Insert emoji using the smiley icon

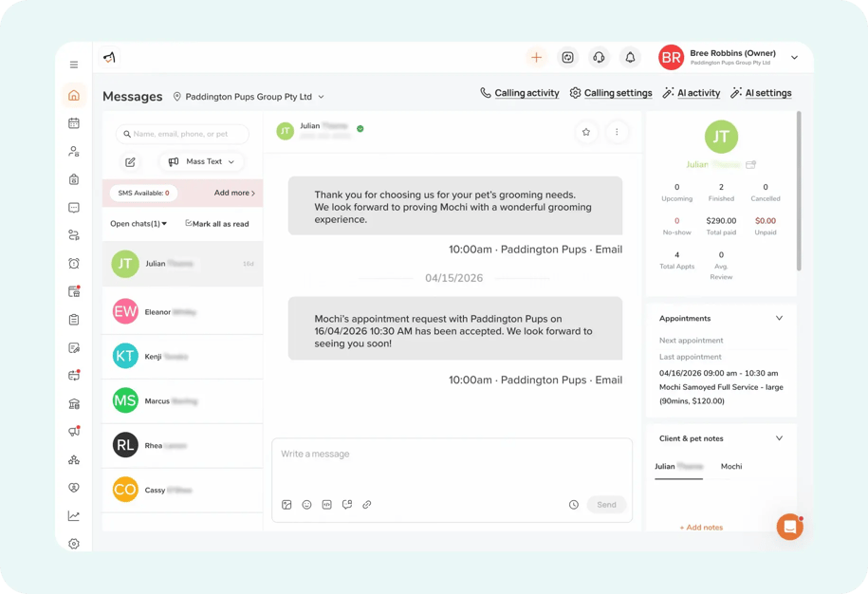(306, 505)
